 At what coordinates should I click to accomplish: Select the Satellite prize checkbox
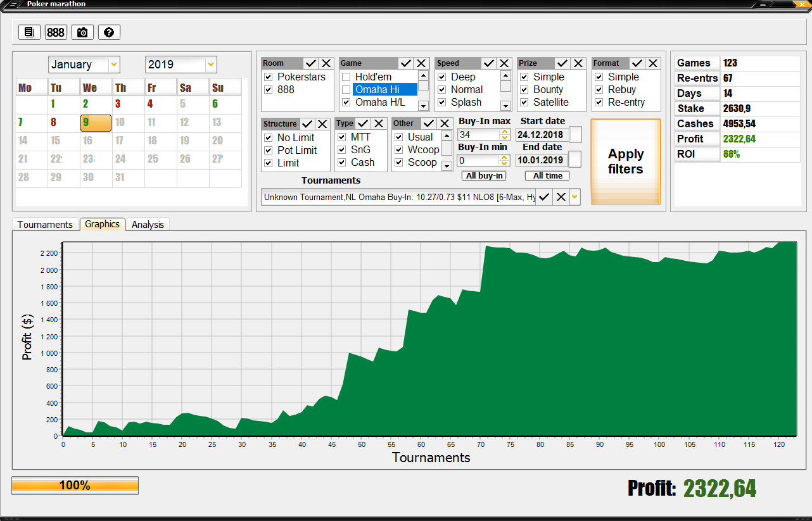point(524,103)
